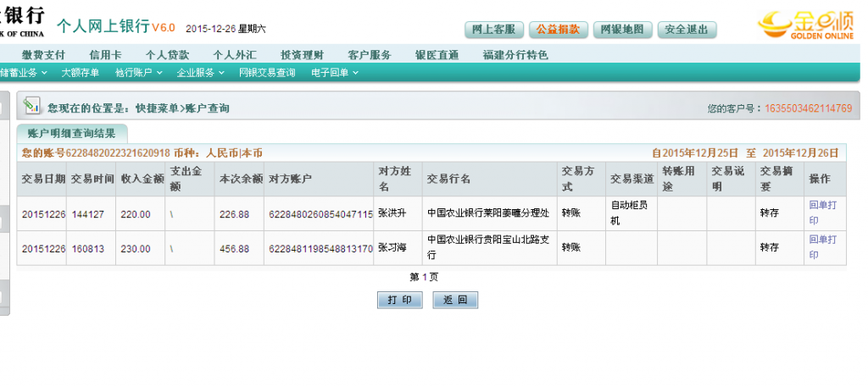Open the 网银地图 site map
868x387 pixels.
point(622,30)
